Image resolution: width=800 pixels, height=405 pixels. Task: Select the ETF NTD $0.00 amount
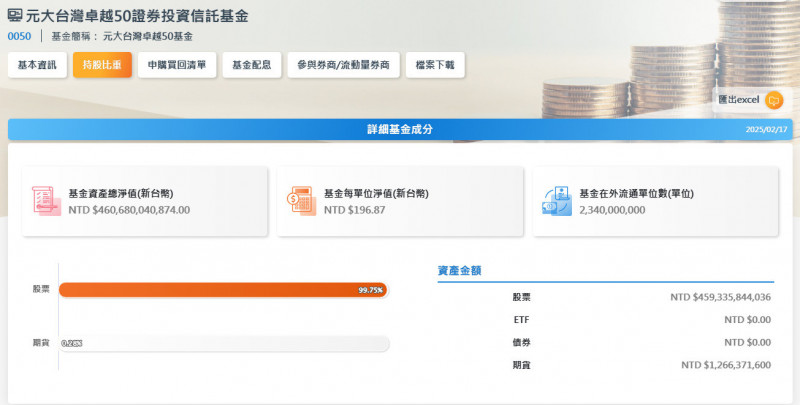click(747, 320)
